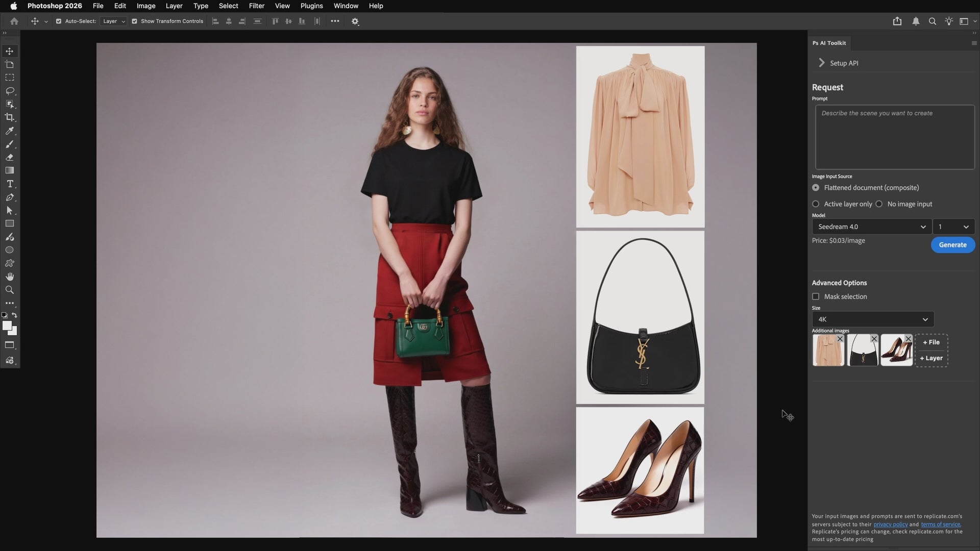Select the Gradient tool
Screen dimensions: 980x551
coord(10,170)
